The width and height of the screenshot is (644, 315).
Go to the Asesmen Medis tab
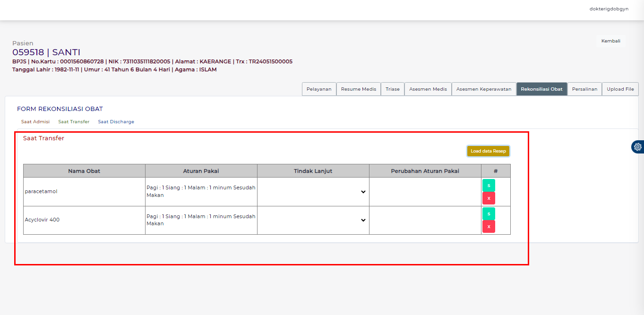428,89
